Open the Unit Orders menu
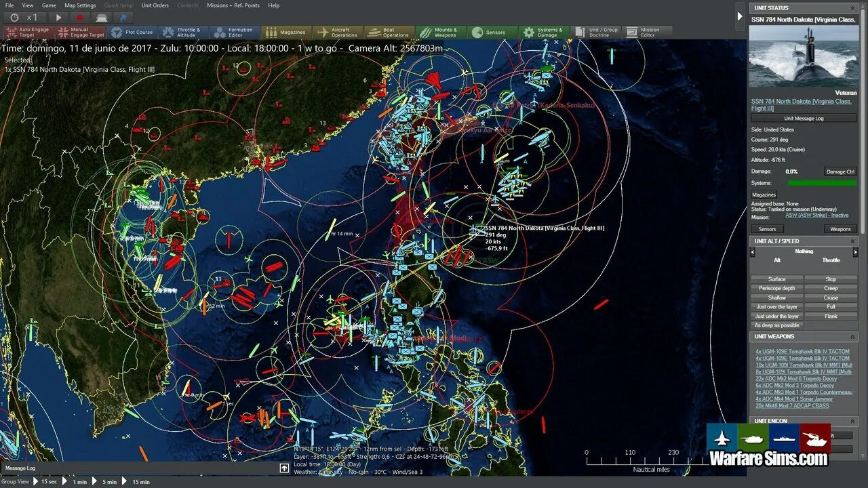Screen dimensions: 868x488 click(155, 5)
